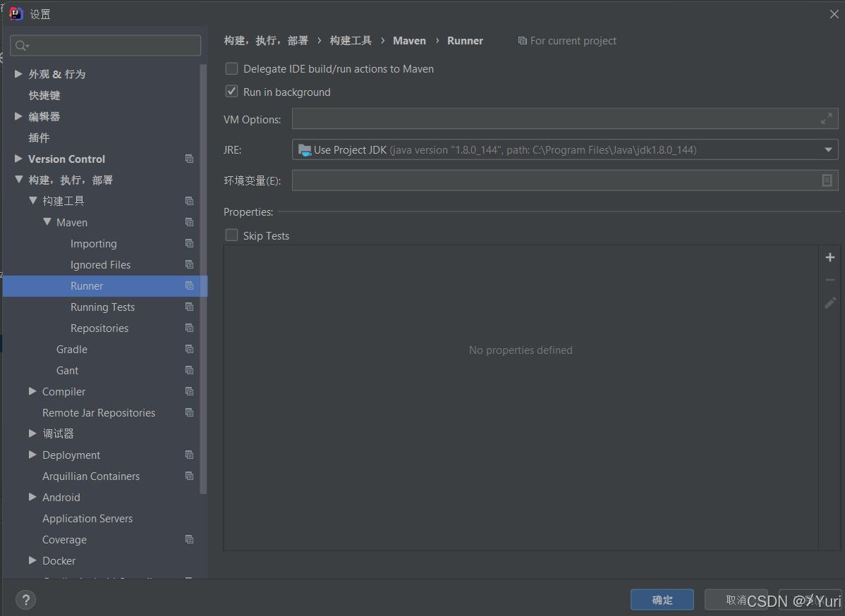Enable the Skip Tests checkbox
The height and width of the screenshot is (616, 845).
coord(231,235)
